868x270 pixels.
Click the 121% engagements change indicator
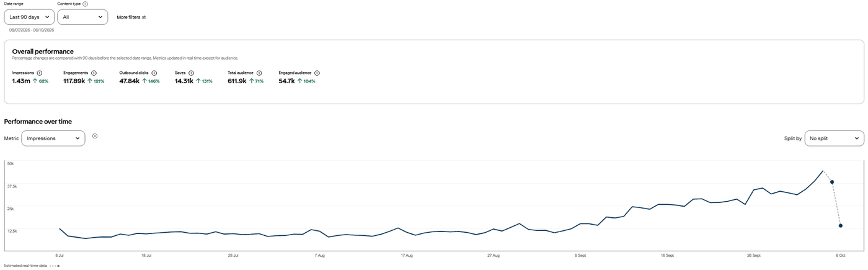tap(95, 81)
